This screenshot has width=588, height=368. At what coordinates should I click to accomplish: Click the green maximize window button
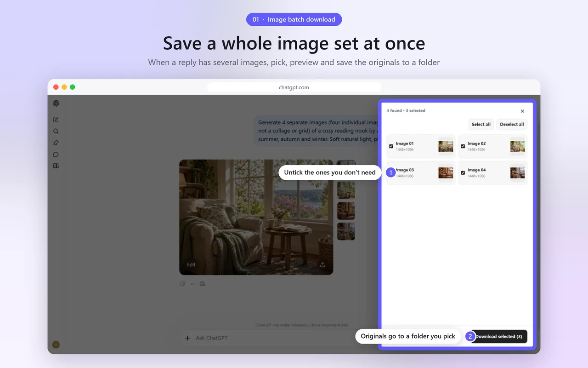point(73,87)
